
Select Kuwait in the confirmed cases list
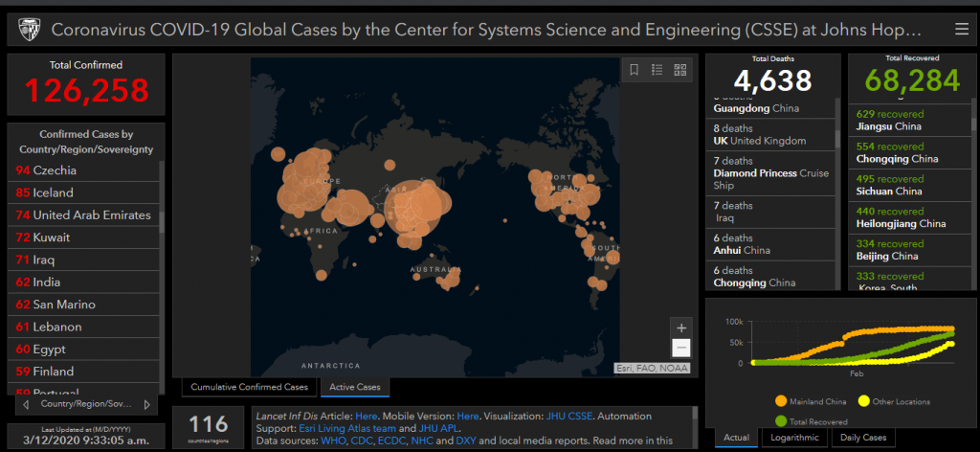[84, 237]
